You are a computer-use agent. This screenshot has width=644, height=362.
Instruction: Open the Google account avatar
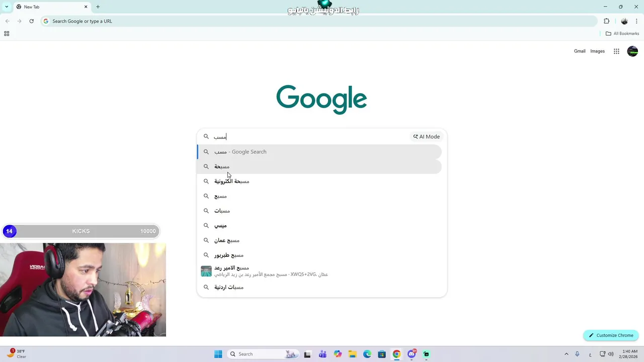pyautogui.click(x=632, y=51)
